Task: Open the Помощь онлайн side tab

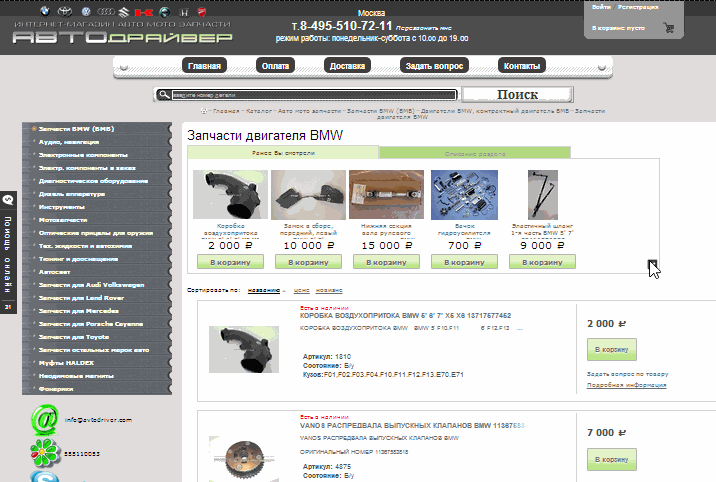Action: pyautogui.click(x=8, y=252)
